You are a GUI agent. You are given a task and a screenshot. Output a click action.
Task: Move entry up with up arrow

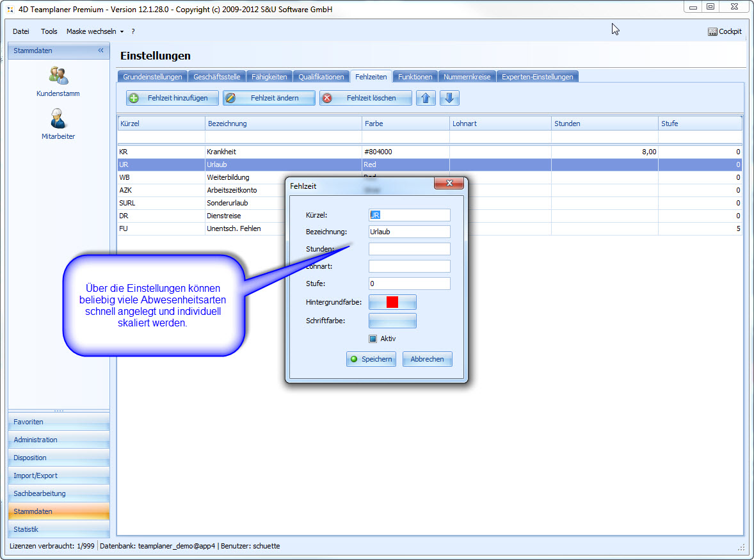click(426, 98)
